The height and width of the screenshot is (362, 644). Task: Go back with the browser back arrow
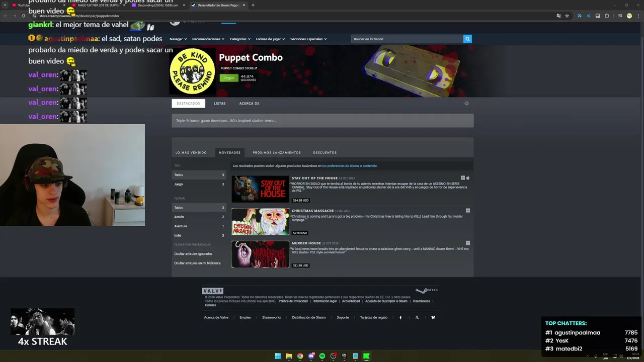click(x=6, y=16)
